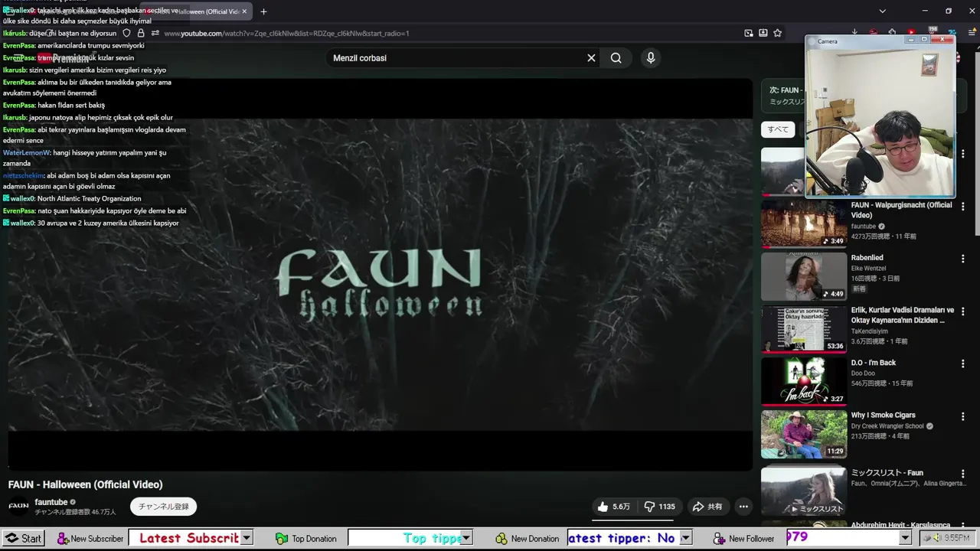Open options for Walpurgisnacht video

963,207
